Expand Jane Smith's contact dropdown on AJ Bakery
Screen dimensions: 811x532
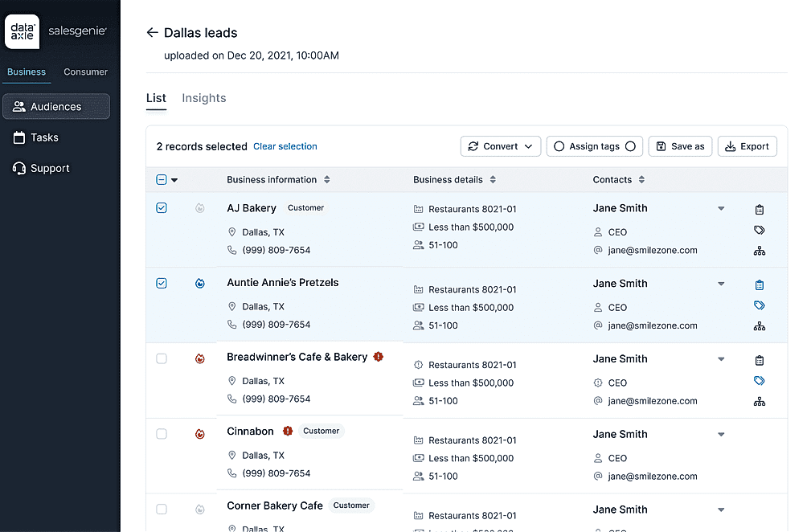pyautogui.click(x=721, y=208)
